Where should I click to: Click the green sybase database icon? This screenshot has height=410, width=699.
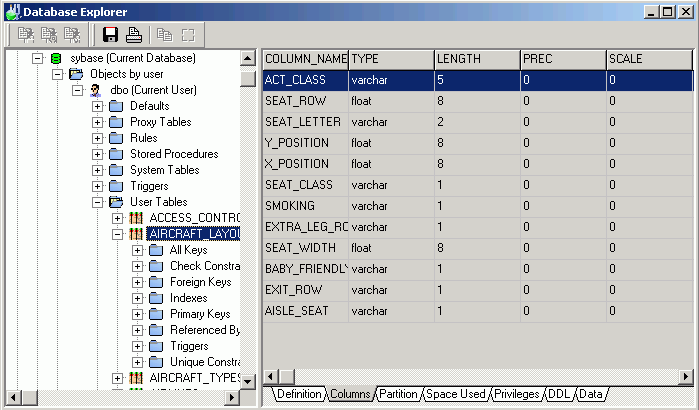coord(56,58)
